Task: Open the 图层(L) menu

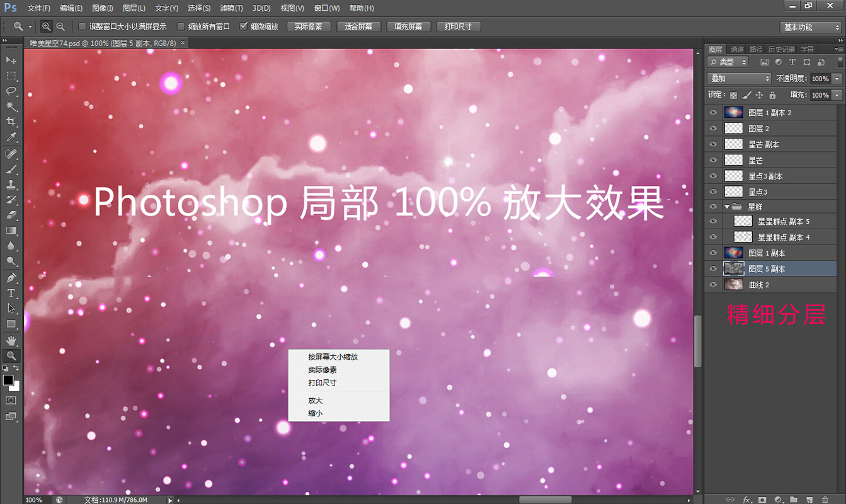Action: (134, 8)
